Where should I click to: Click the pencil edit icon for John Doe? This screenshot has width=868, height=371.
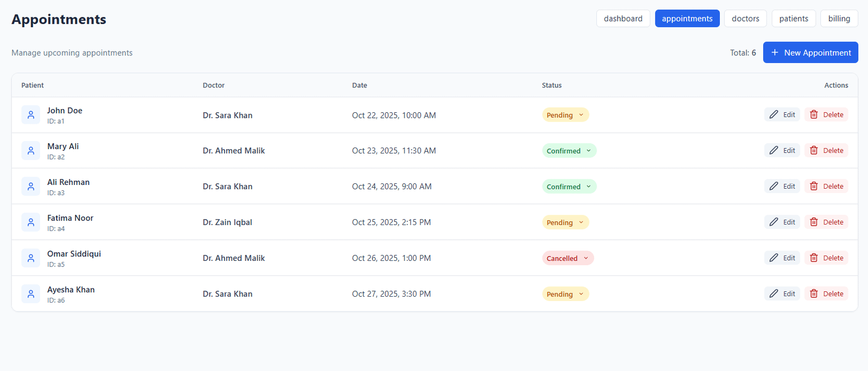(774, 114)
